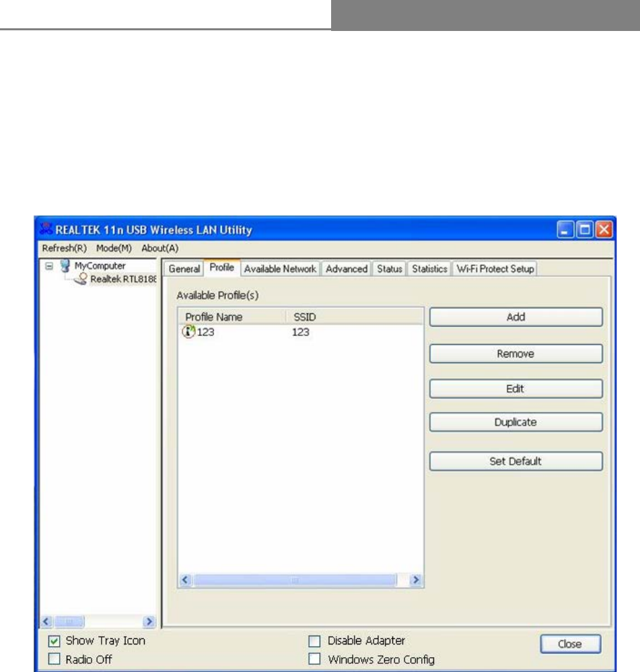Toggle the Show Tray Icon checkbox
Viewport: 640px width, 672px height.
click(x=55, y=641)
